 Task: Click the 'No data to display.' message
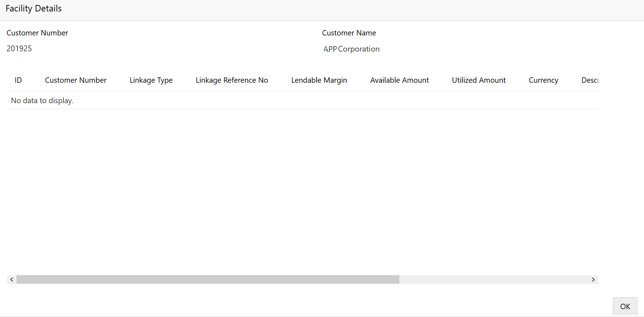pos(42,101)
